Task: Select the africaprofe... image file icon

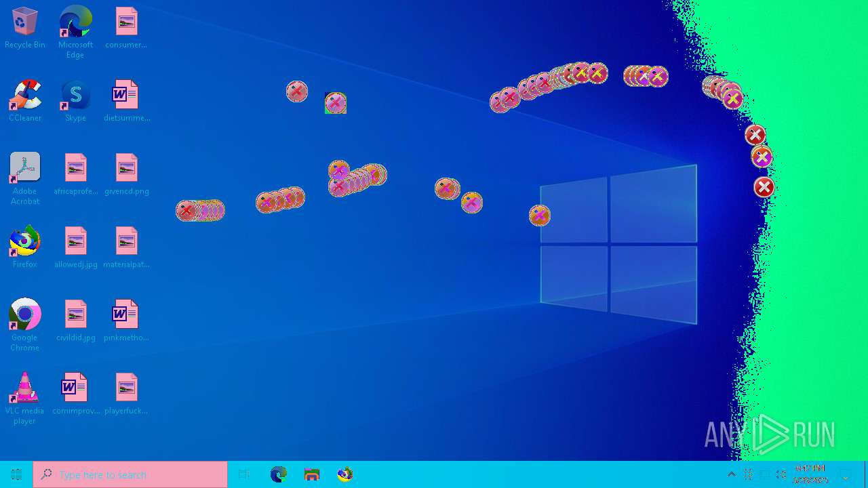Action: (x=75, y=174)
